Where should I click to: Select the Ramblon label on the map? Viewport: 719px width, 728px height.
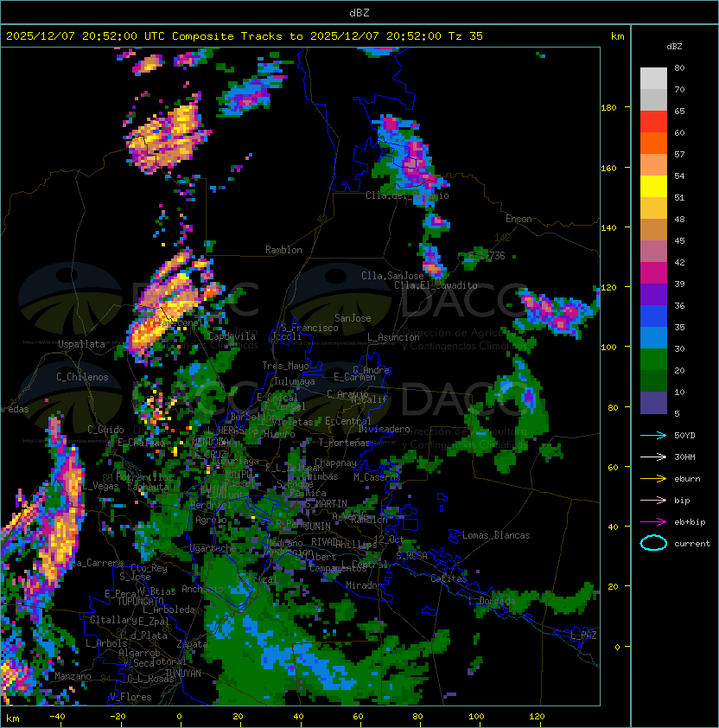click(x=283, y=250)
